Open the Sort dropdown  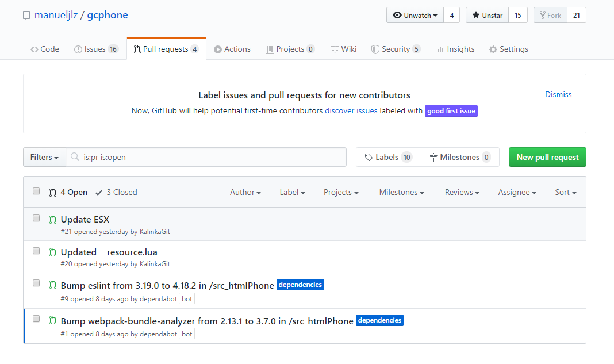pos(566,193)
